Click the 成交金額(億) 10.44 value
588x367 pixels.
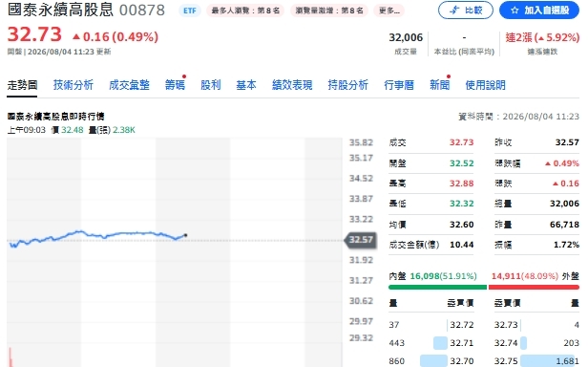462,245
